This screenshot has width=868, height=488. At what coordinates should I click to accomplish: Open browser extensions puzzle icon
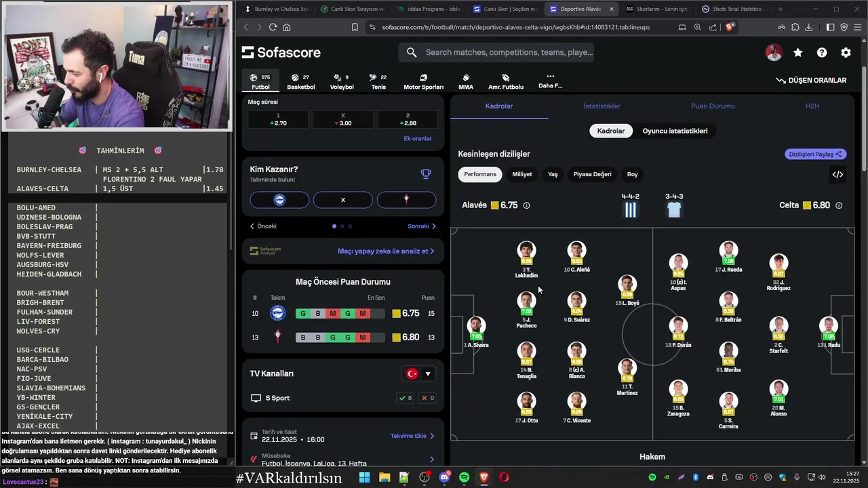point(795,27)
